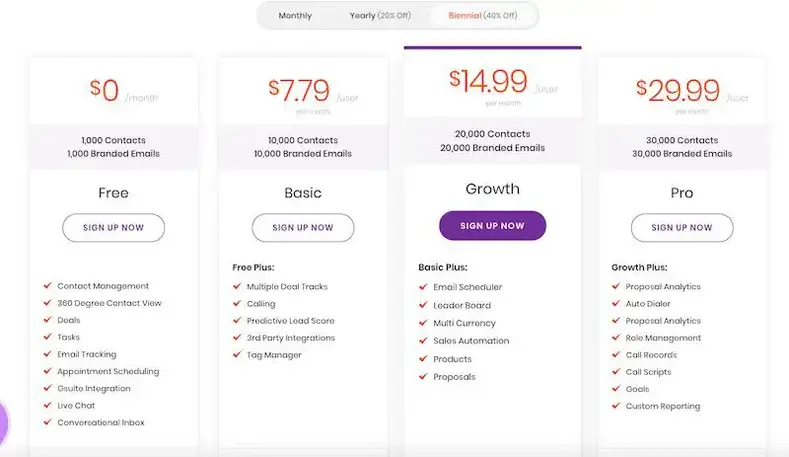Click checkmark next to Calling feature
The width and height of the screenshot is (789, 457).
click(237, 303)
